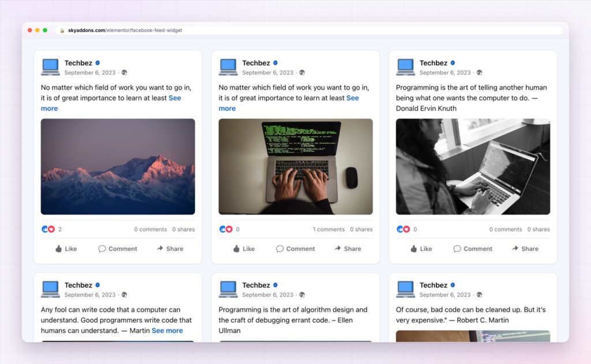
Task: Click Share on the Donald Knuth quote post
Action: point(525,249)
